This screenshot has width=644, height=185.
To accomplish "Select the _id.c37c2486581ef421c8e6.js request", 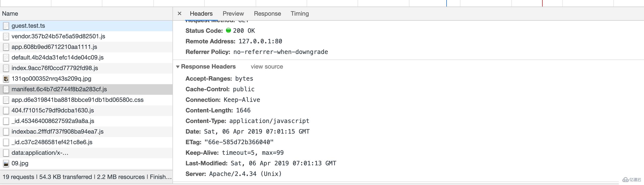I will pos(86,142).
